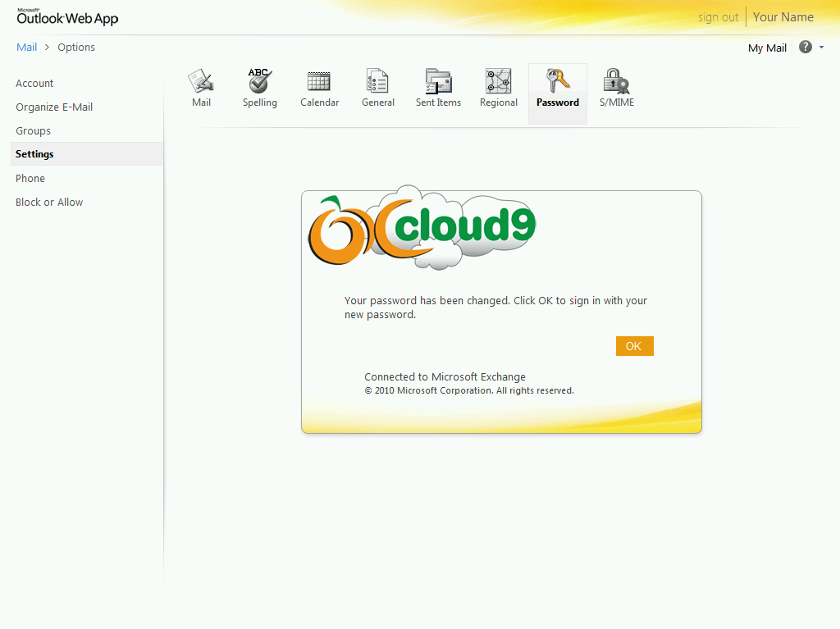Click the cloud9 logo image
The height and width of the screenshot is (629, 840).
(422, 228)
